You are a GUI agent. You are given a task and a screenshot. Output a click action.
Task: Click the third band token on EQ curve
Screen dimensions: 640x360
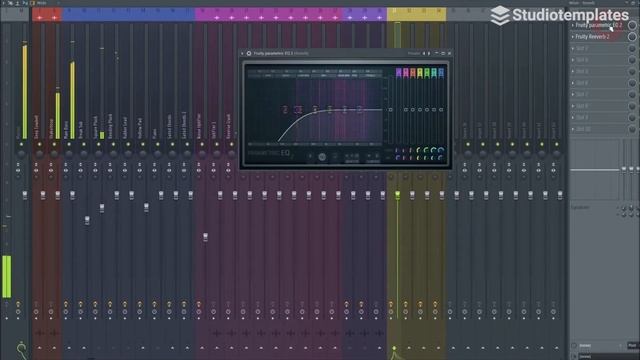point(315,109)
